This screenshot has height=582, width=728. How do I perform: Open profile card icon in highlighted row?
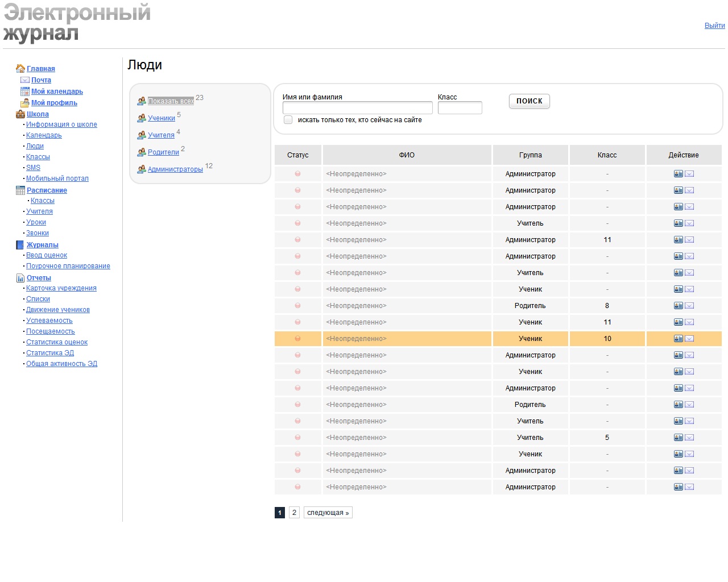click(x=679, y=339)
